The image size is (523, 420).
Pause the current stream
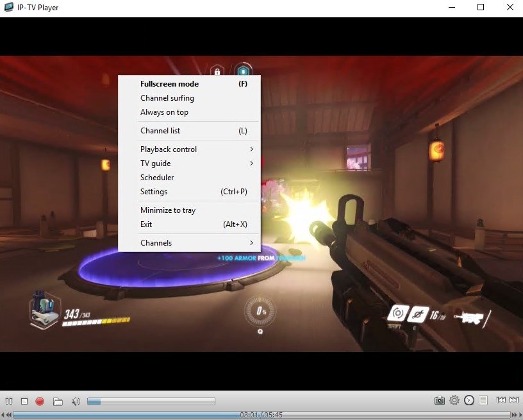click(x=9, y=401)
